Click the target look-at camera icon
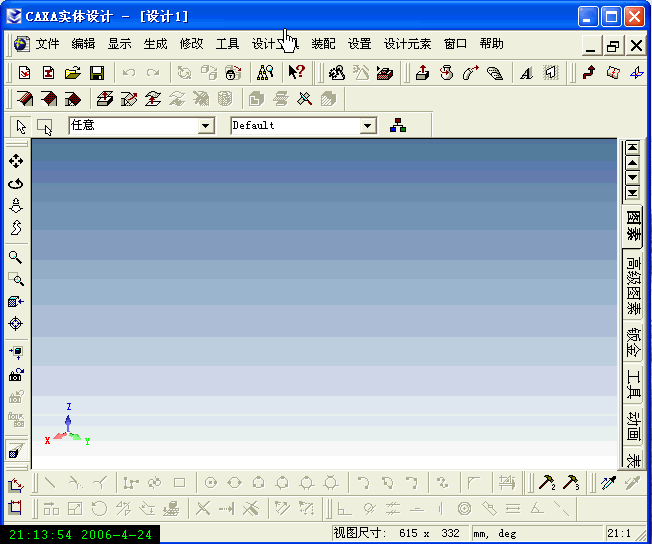The width and height of the screenshot is (652, 544). pyautogui.click(x=15, y=324)
